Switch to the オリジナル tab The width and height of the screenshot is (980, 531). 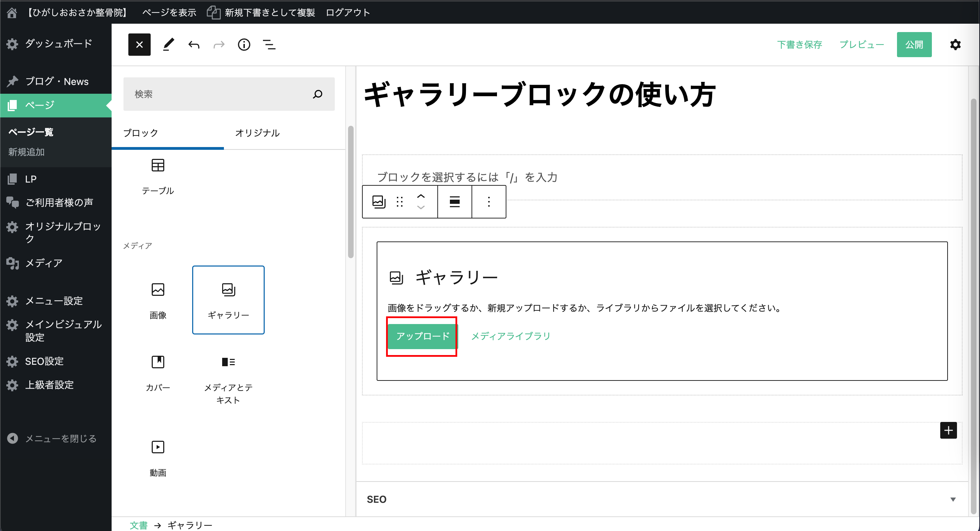tap(257, 133)
